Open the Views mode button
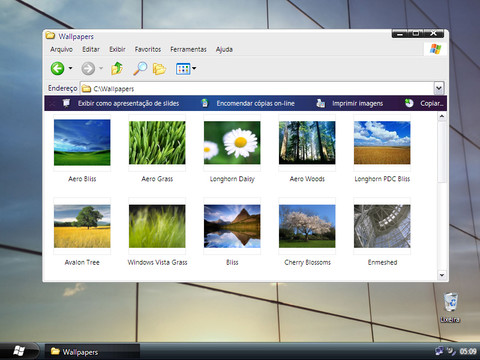 click(183, 69)
